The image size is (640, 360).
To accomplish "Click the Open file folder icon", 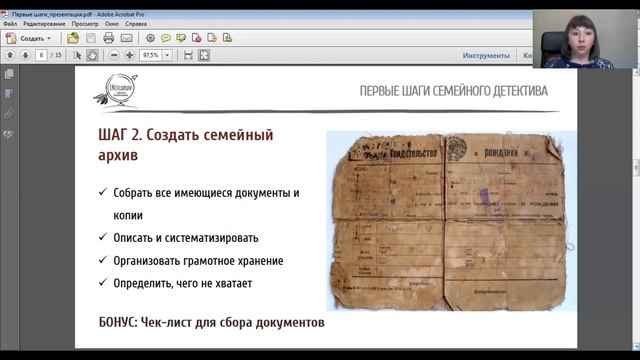I will point(73,38).
